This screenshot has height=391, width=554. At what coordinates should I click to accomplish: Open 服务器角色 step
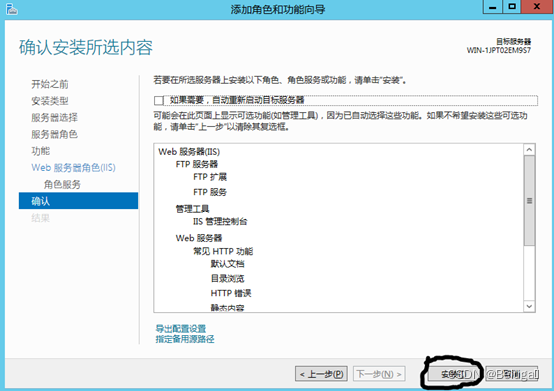[x=54, y=134]
